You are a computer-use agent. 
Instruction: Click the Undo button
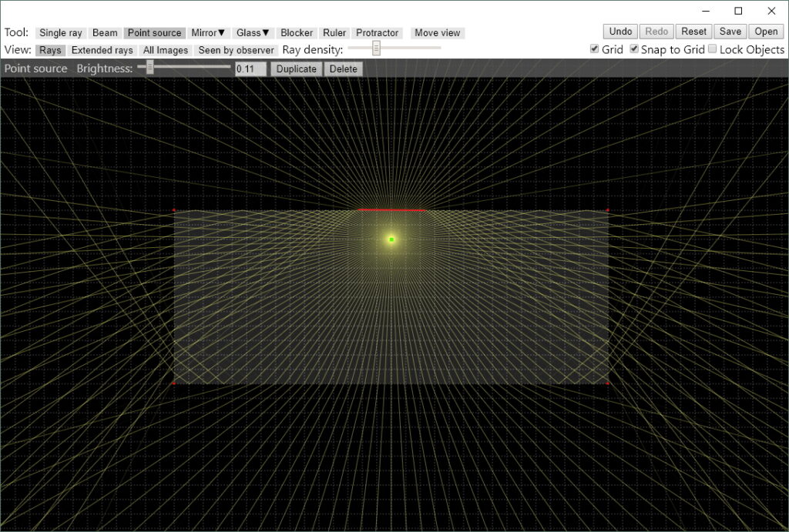(620, 32)
